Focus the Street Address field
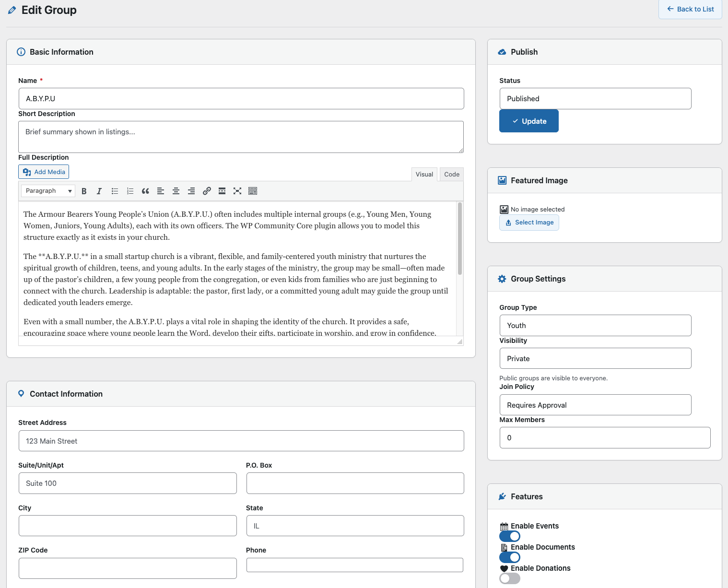728x588 pixels. point(241,441)
